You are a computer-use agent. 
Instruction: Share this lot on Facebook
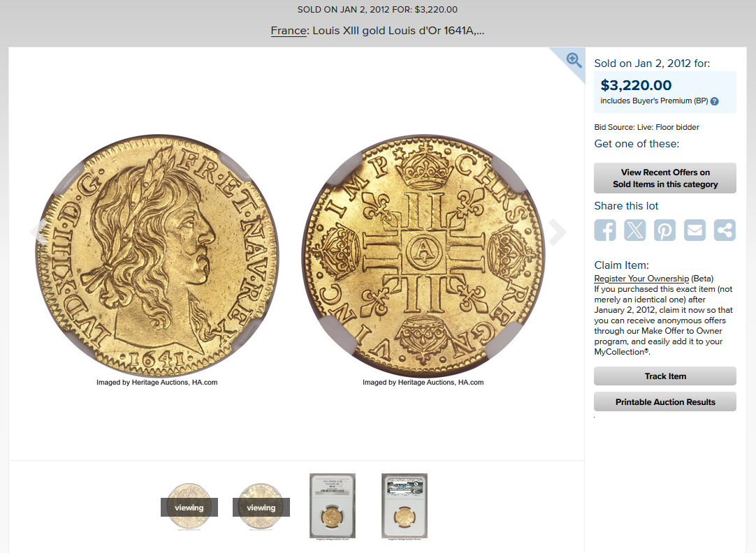605,230
